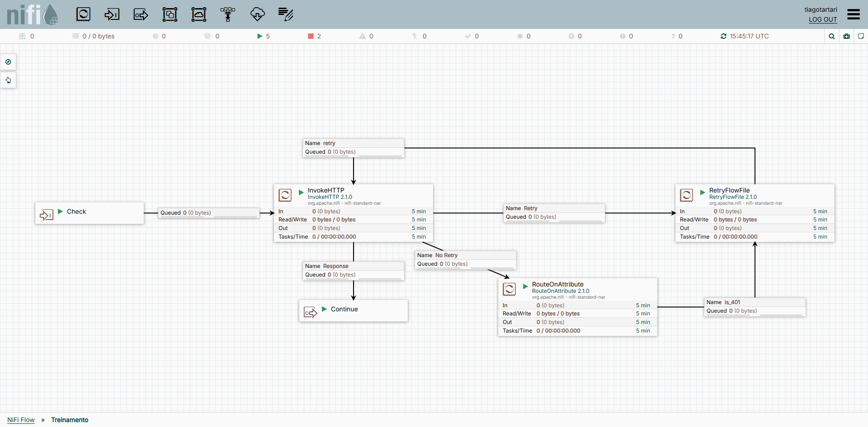This screenshot has height=427, width=868.
Task: Expand the Operation panel button
Action: (8, 80)
